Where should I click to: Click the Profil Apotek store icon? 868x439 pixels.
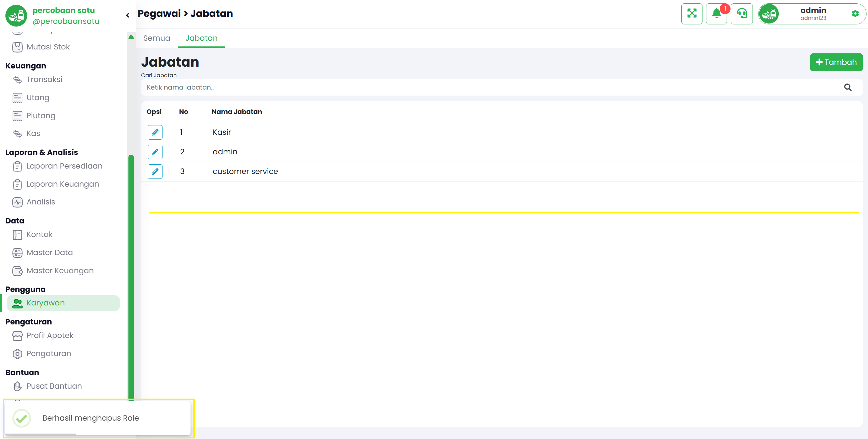[17, 336]
